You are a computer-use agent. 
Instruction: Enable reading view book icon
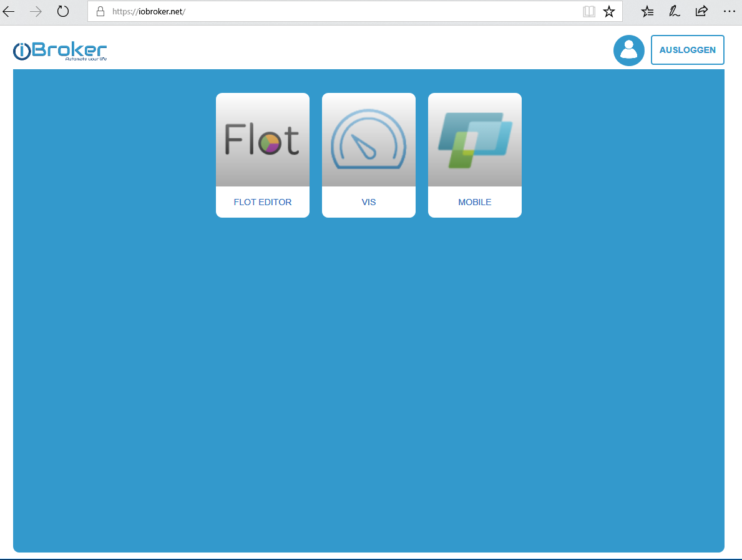588,11
